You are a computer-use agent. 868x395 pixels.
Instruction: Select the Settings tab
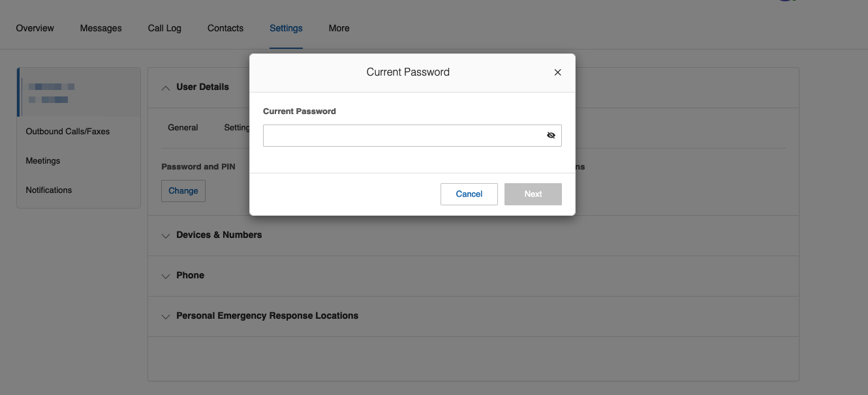[286, 29]
